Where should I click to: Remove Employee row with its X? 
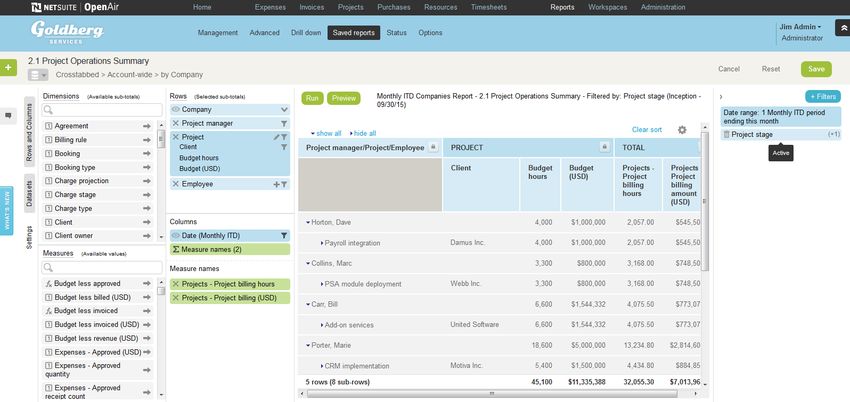coord(175,184)
